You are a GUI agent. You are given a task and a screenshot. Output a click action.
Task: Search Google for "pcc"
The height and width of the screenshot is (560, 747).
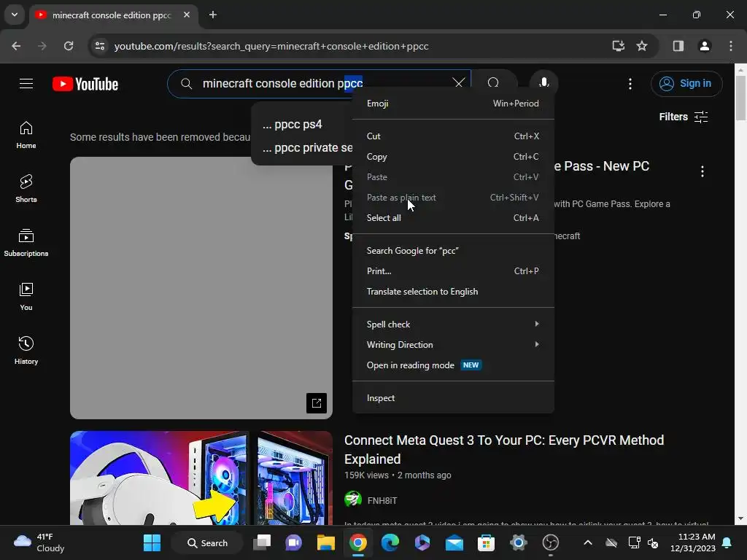click(453, 251)
